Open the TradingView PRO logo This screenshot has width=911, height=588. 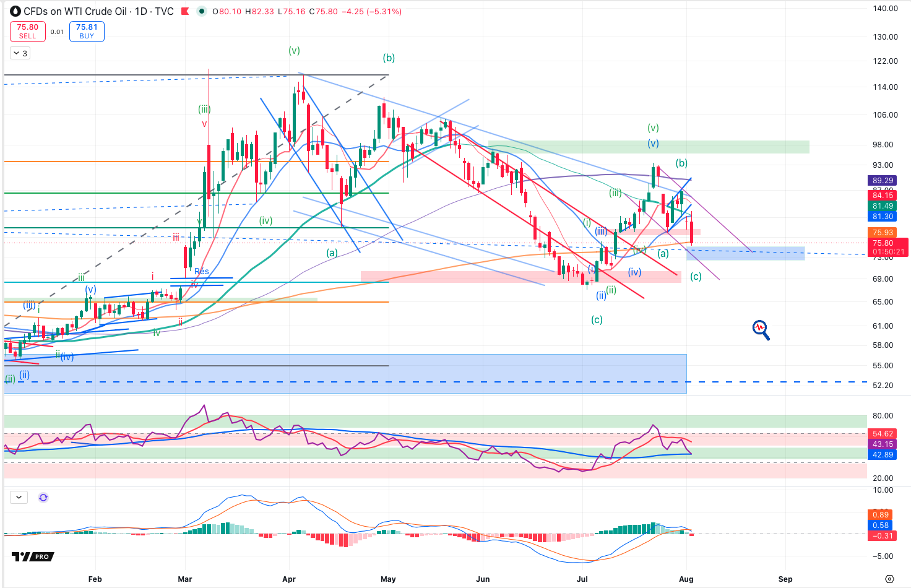point(33,557)
